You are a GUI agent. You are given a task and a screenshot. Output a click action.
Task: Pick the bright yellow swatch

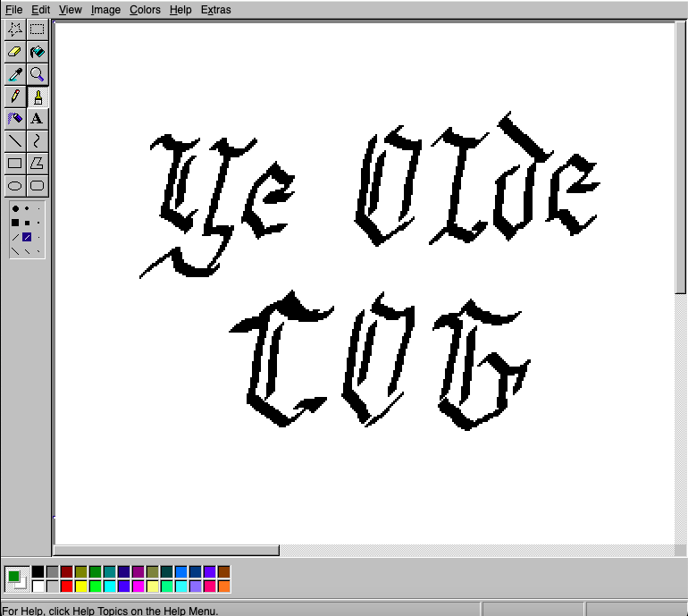coord(80,586)
